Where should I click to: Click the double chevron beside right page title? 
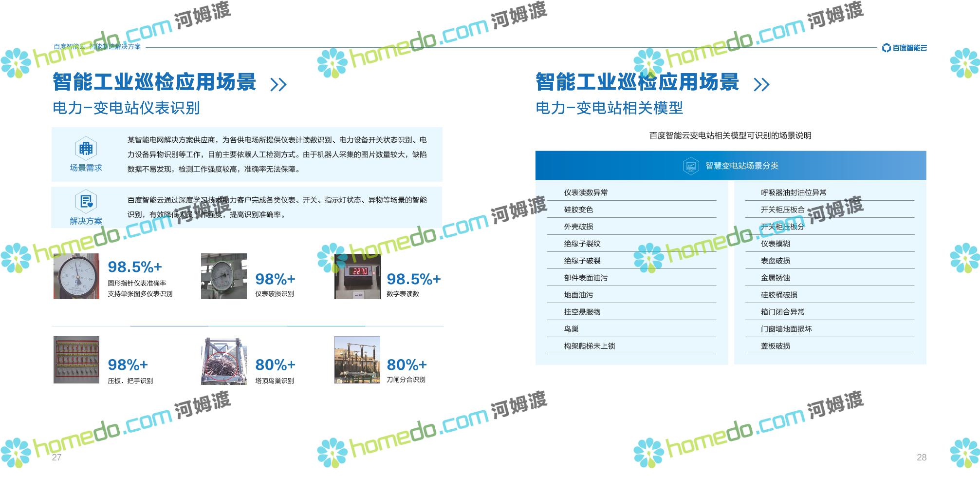click(x=761, y=85)
